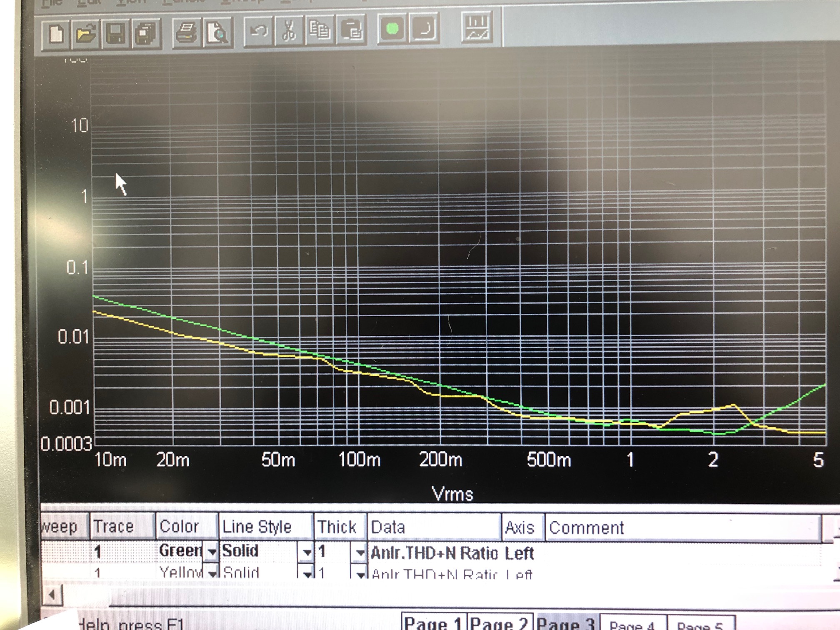840x630 pixels.
Task: Click the 'help, press F1' status bar text
Action: [130, 624]
